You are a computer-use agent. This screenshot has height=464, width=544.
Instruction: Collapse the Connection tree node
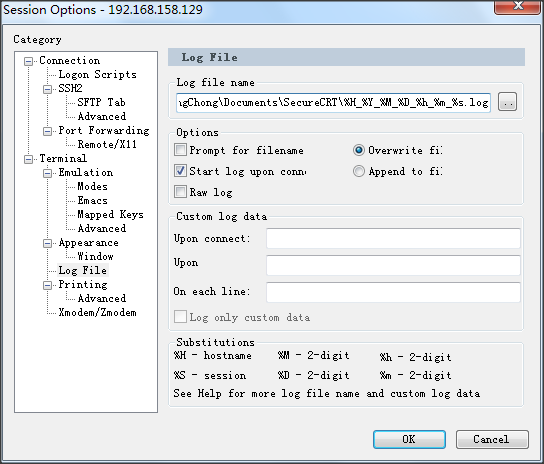click(28, 61)
